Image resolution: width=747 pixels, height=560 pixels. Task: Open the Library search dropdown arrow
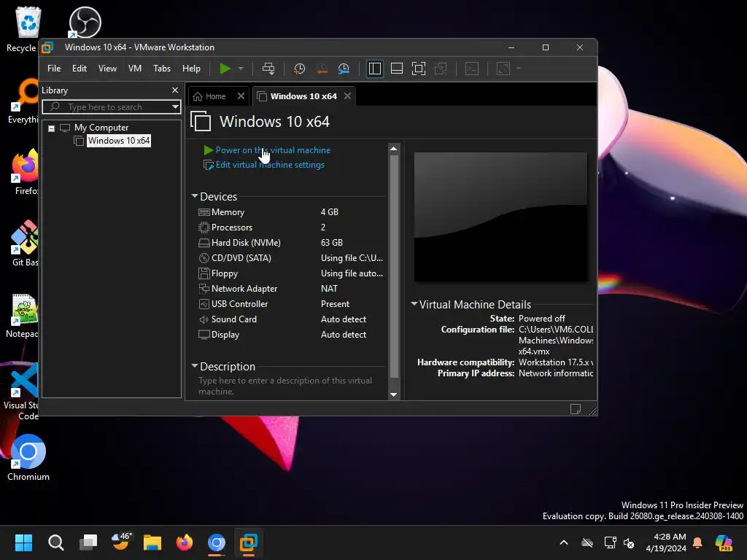point(175,107)
